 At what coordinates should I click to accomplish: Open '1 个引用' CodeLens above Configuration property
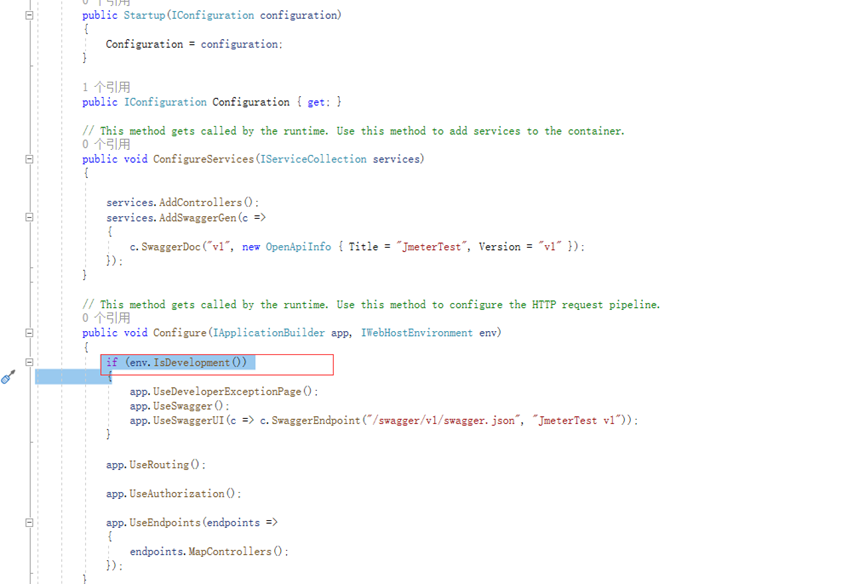click(106, 87)
